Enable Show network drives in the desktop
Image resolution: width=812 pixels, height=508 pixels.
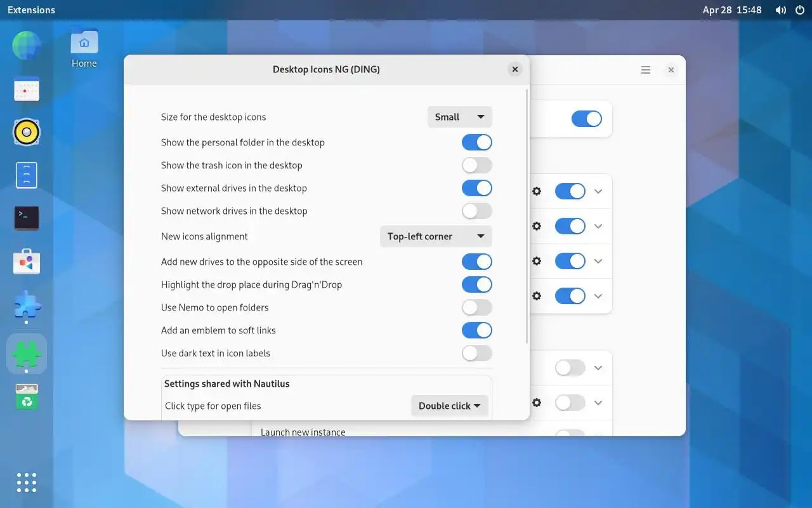click(477, 211)
